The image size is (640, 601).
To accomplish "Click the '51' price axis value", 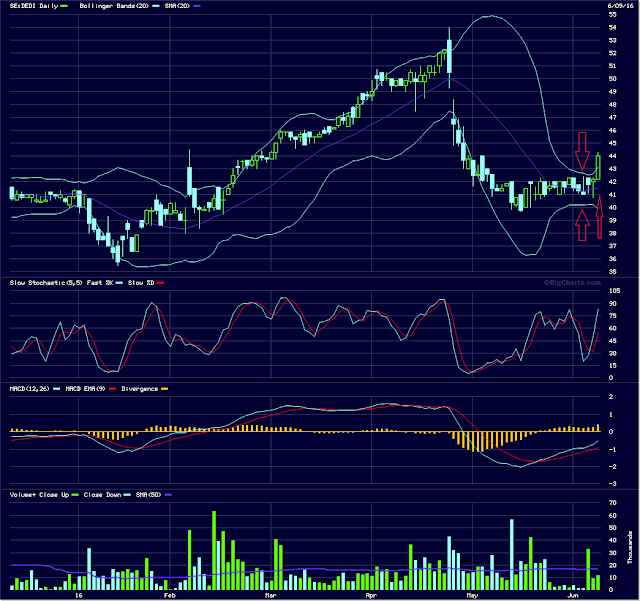I will click(612, 66).
